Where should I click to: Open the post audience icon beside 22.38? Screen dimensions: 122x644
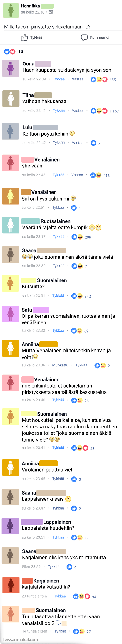pyautogui.click(x=51, y=12)
